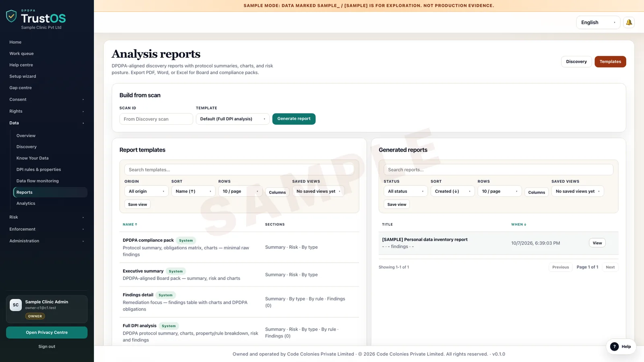The height and width of the screenshot is (362, 644).
Task: Expand the Risk sidebar section
Action: 47,217
